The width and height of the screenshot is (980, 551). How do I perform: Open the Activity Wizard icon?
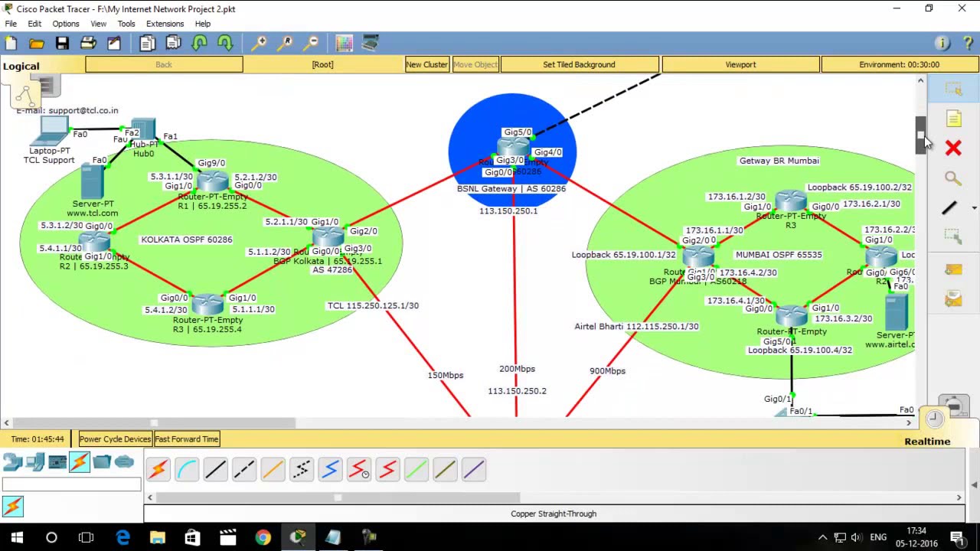(x=114, y=44)
